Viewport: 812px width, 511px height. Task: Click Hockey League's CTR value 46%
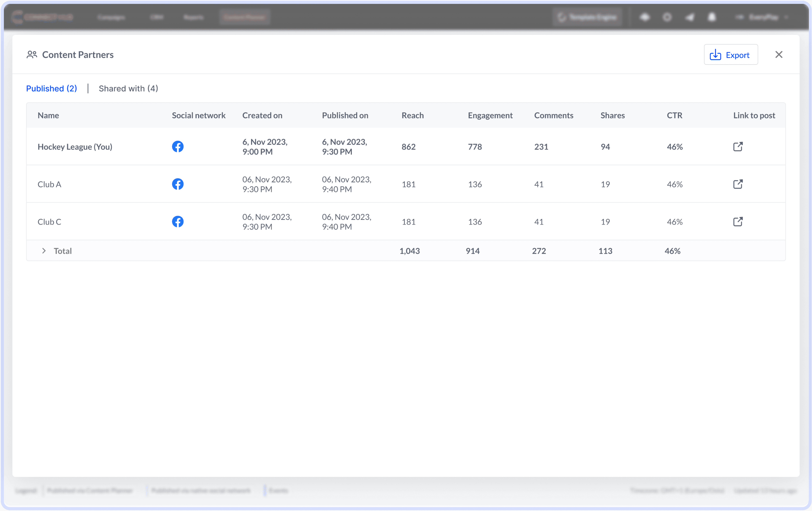[675, 147]
